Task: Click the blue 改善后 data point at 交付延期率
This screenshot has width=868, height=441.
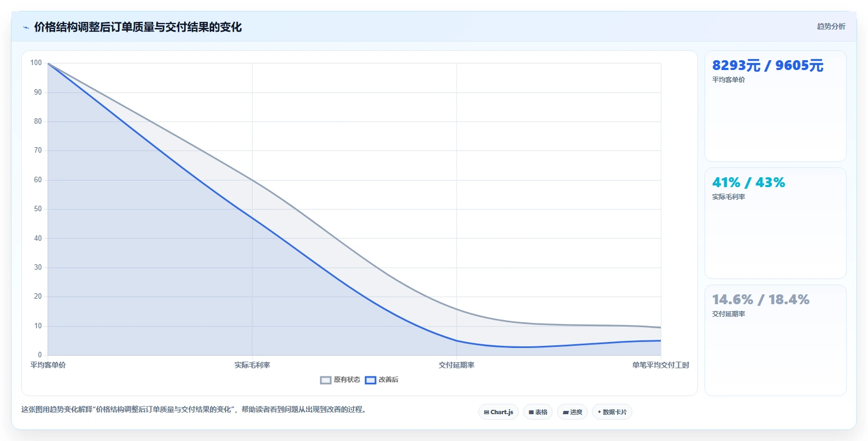Action: [x=456, y=341]
